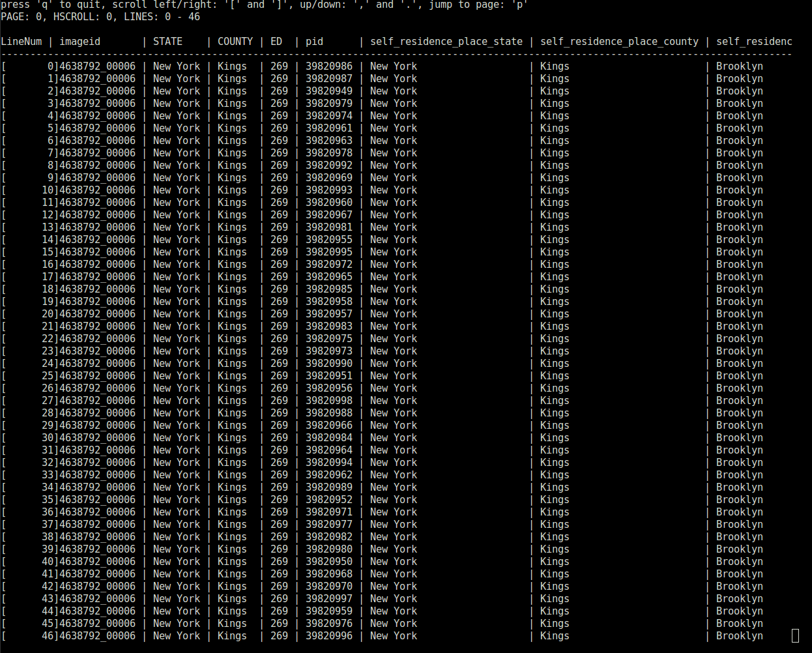
Task: Select pid value 39820950
Action: pos(329,561)
